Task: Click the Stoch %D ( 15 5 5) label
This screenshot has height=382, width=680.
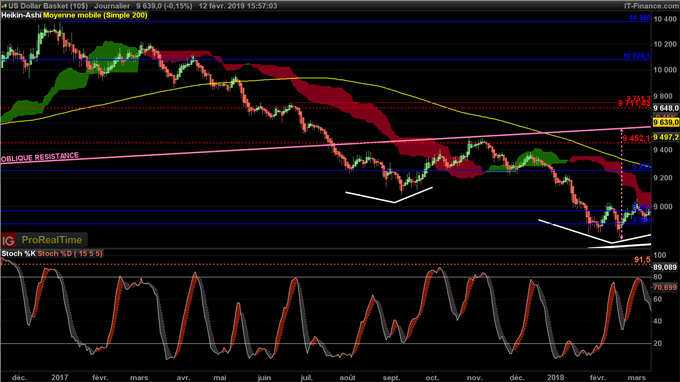Action: 70,254
